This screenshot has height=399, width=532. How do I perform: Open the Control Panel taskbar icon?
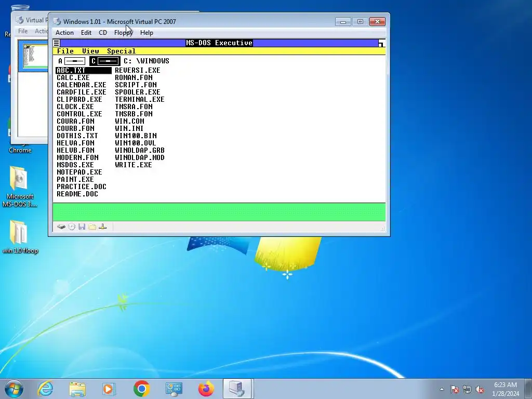[x=174, y=389]
